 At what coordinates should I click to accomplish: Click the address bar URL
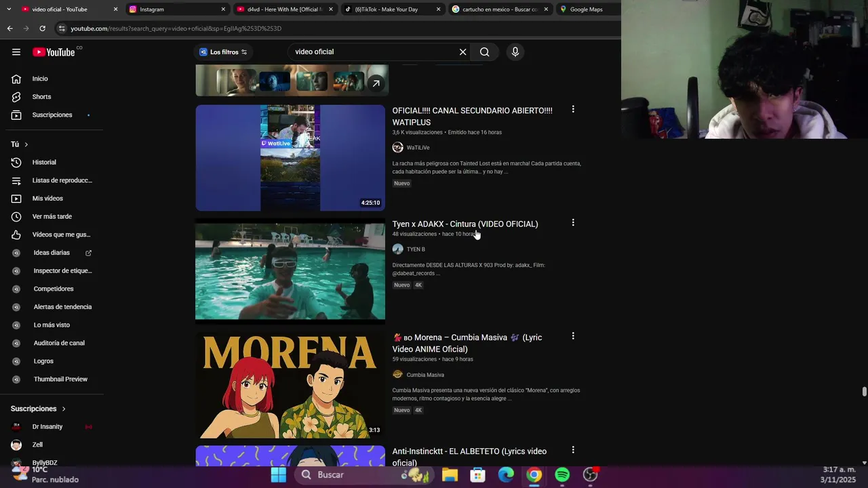click(176, 28)
